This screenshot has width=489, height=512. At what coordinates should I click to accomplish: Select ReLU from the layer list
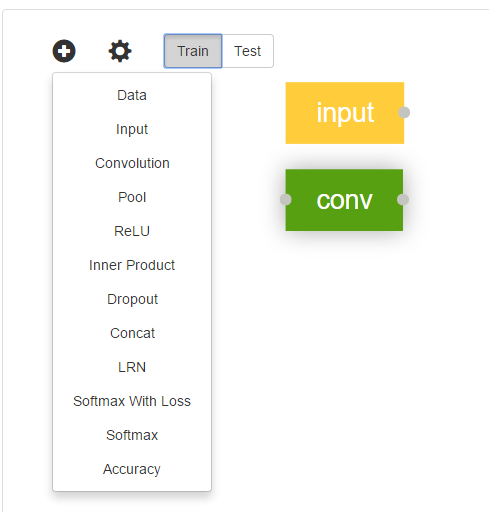coord(132,231)
